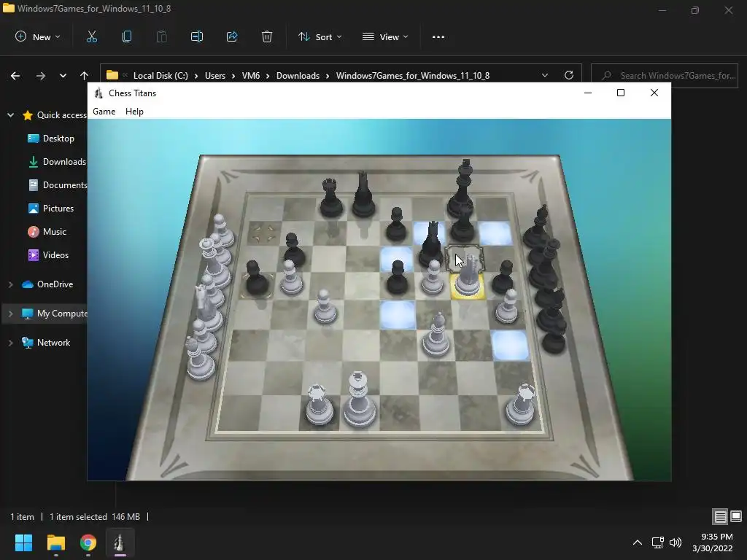This screenshot has width=747, height=560.
Task: Open the Sort dropdown in File Explorer
Action: [x=320, y=36]
